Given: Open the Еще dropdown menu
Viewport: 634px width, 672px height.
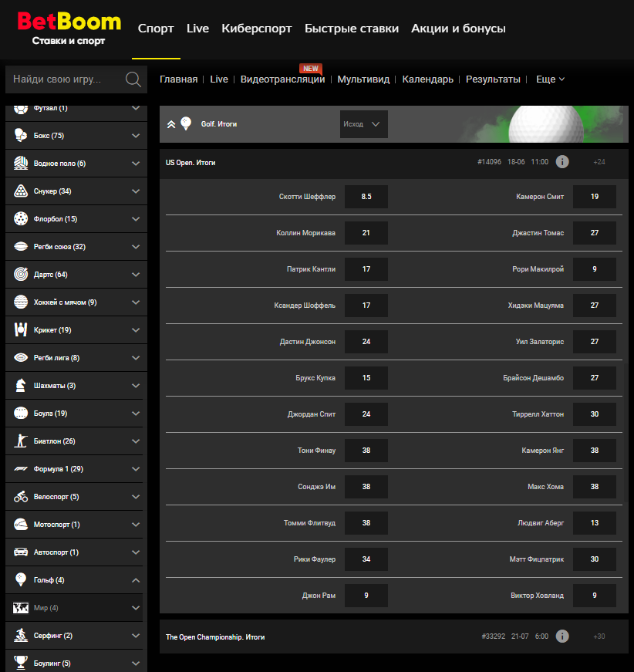Looking at the screenshot, I should coord(551,79).
